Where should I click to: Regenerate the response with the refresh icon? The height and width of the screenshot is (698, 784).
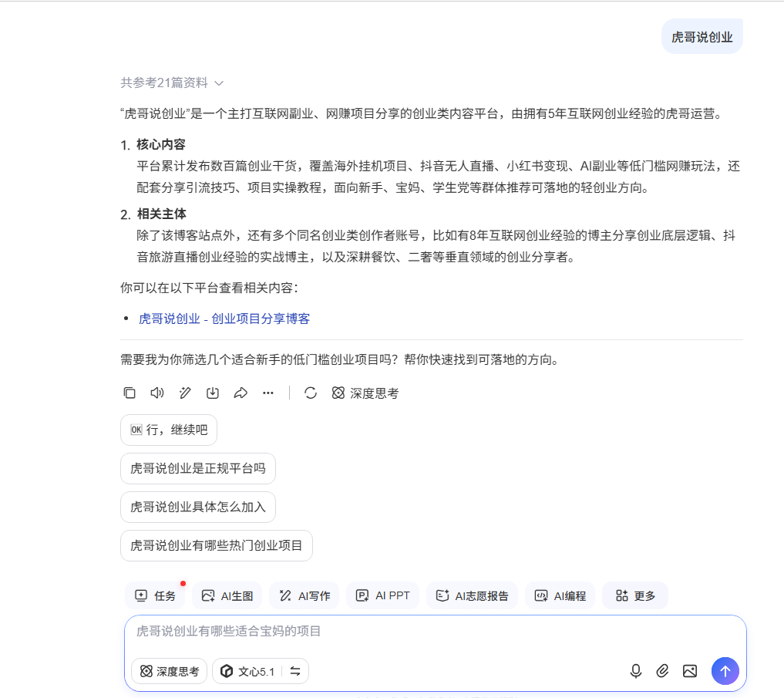(311, 393)
